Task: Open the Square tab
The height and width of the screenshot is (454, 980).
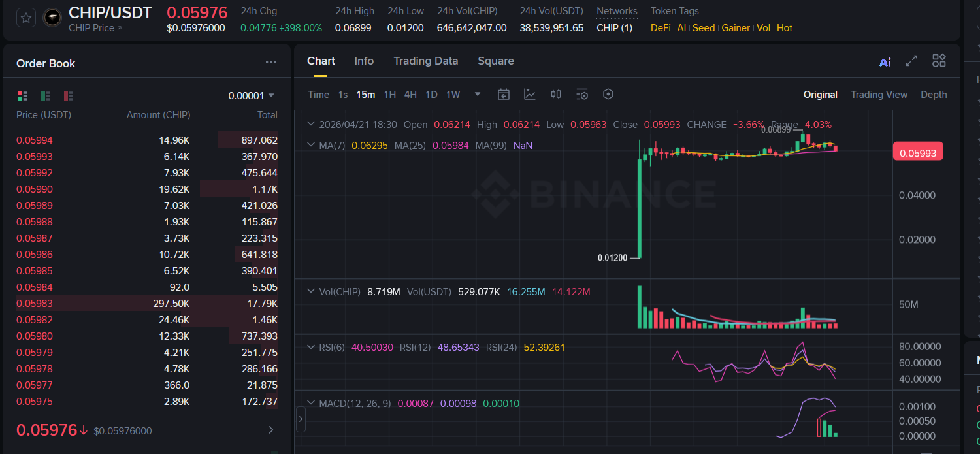Action: [x=496, y=61]
